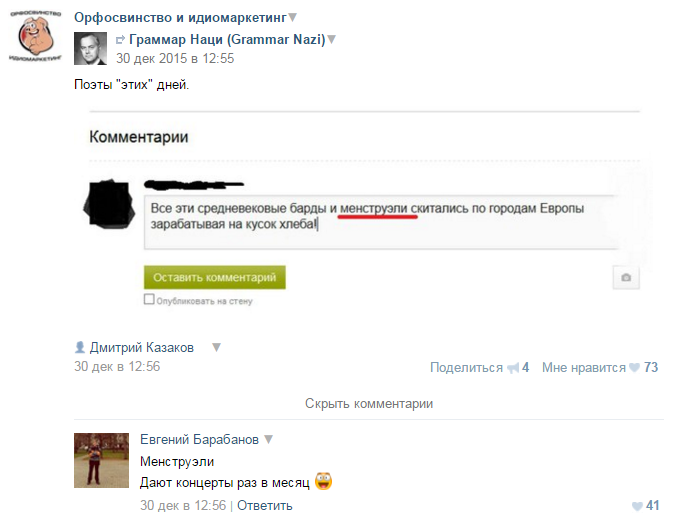Tick the Опубликовать на стену checkbox
This screenshot has width=685, height=523.
click(149, 299)
